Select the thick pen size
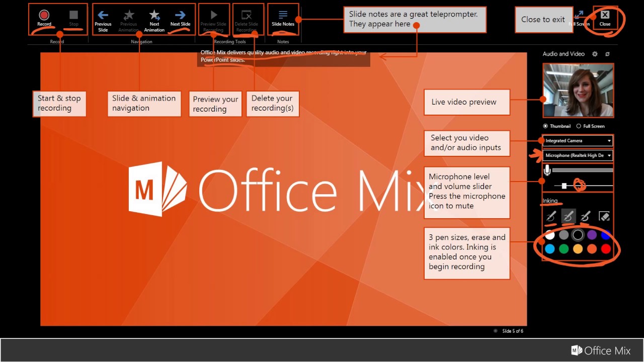Screen dimensions: 644x362 pyautogui.click(x=585, y=216)
